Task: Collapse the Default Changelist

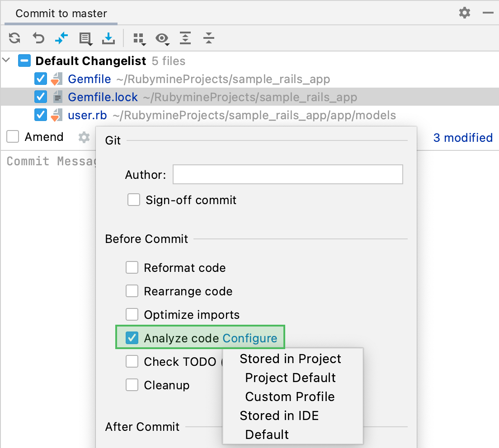Action: (x=6, y=60)
